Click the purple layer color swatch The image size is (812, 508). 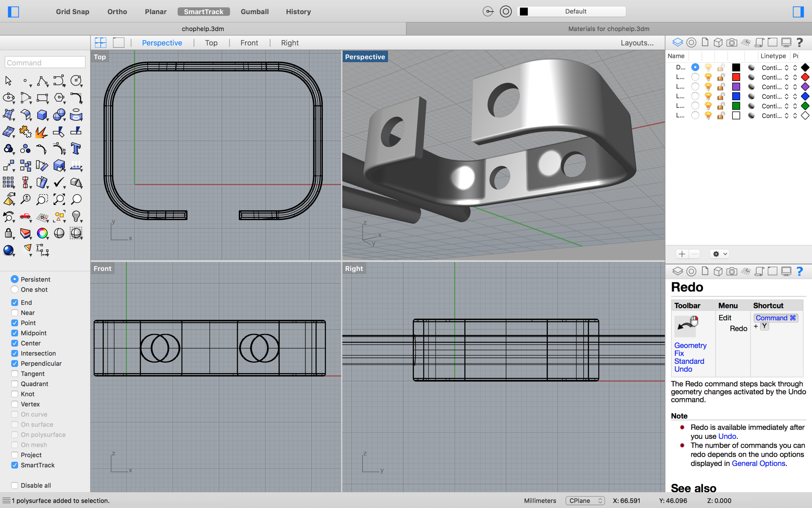pos(736,87)
